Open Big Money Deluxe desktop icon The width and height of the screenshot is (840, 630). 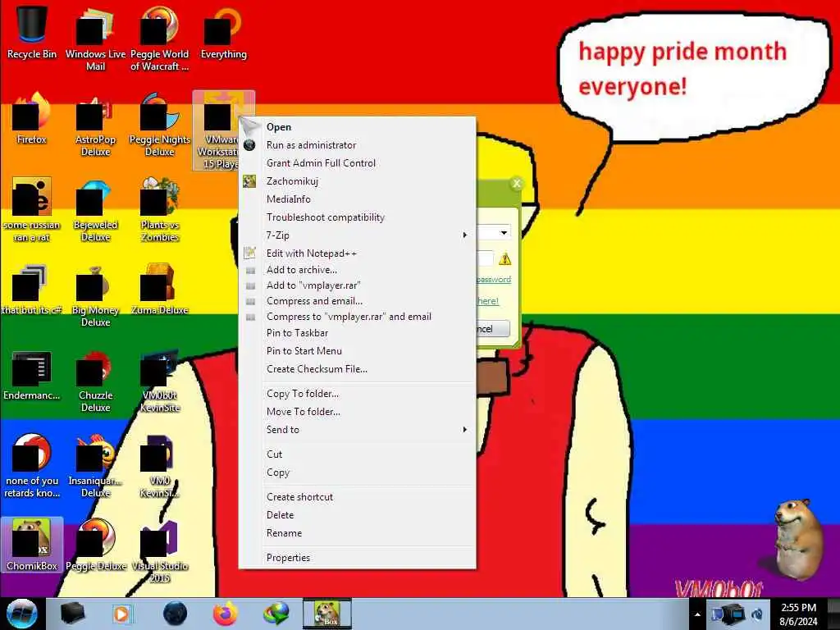coord(95,295)
